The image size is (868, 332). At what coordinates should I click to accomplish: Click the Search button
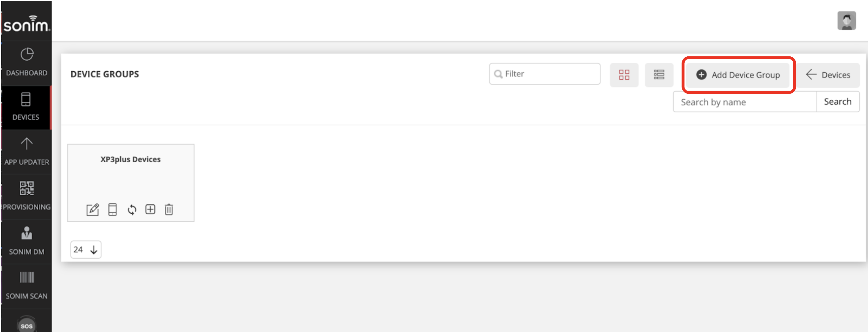837,102
